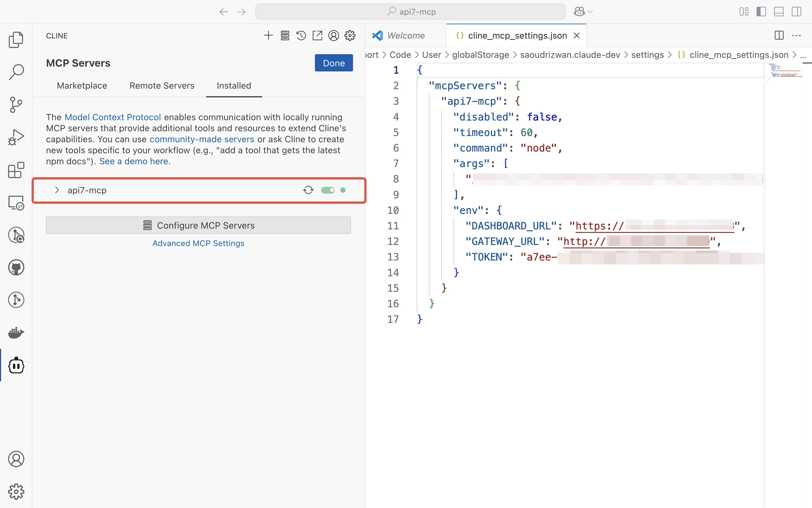The height and width of the screenshot is (508, 812).
Task: Close the cline_mcp_settings.json tab
Action: (x=577, y=36)
